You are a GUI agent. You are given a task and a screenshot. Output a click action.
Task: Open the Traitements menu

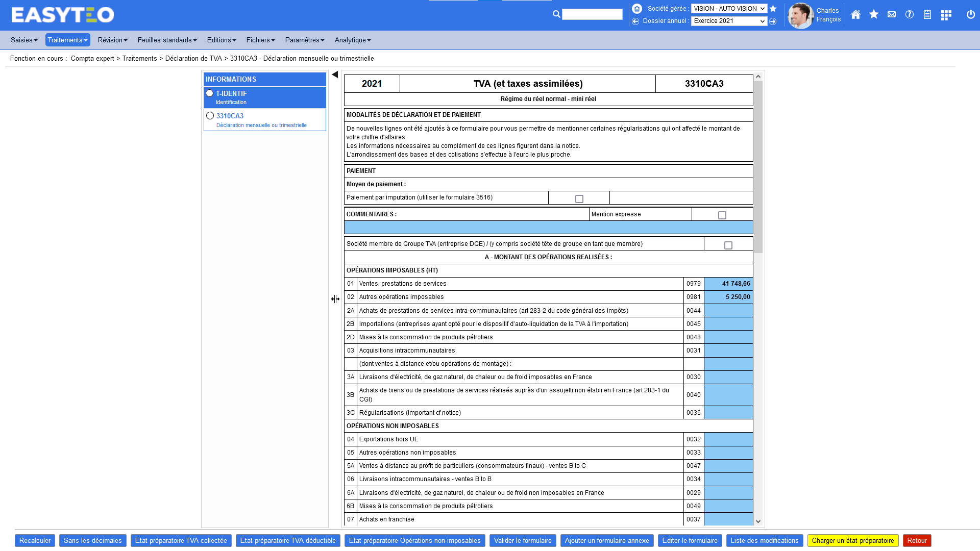pyautogui.click(x=67, y=40)
